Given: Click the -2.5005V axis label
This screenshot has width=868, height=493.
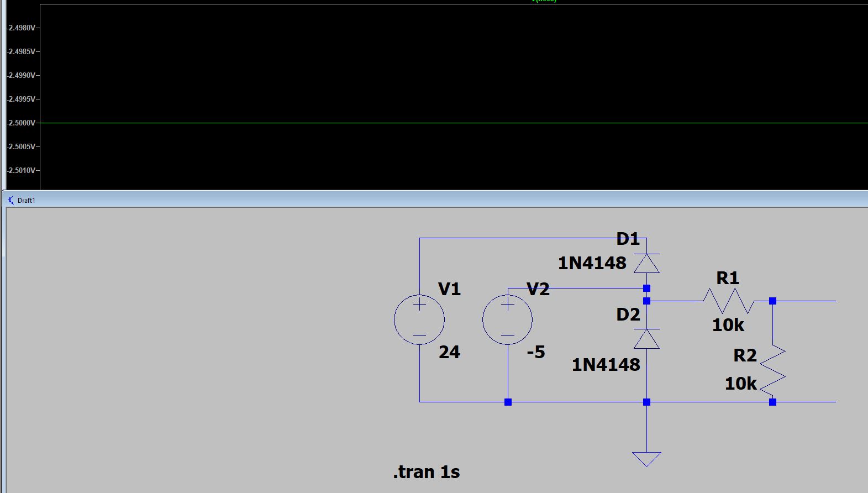Looking at the screenshot, I should click(22, 146).
